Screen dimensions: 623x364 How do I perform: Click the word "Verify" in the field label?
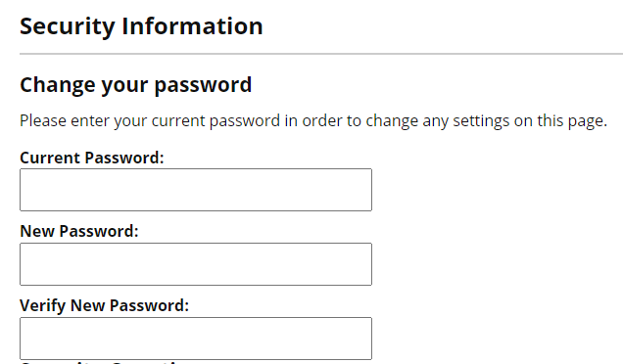click(42, 305)
